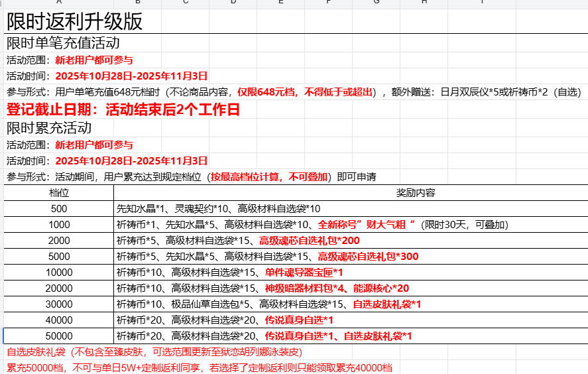Click the "限时单笔充值活动" heading cell
This screenshot has height=374, width=588.
click(x=63, y=44)
